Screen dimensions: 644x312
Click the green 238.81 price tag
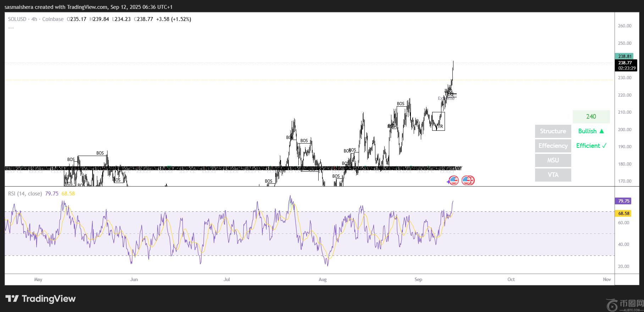point(625,56)
